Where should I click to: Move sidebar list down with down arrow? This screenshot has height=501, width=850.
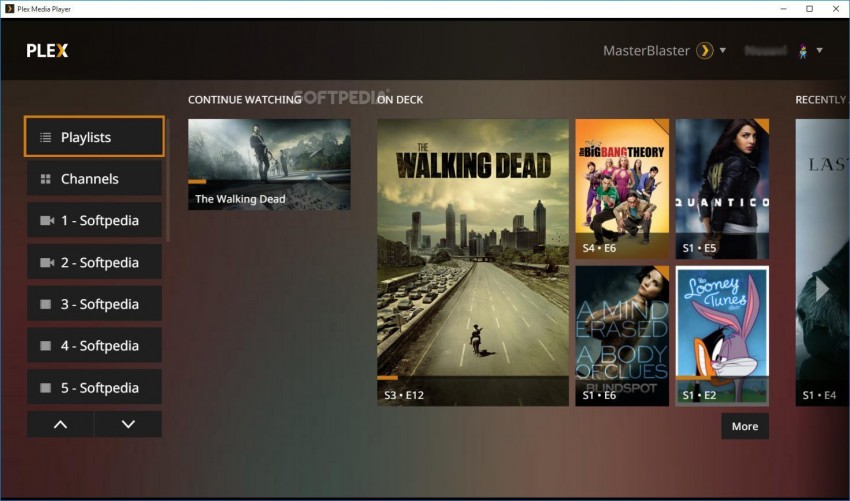pos(128,424)
